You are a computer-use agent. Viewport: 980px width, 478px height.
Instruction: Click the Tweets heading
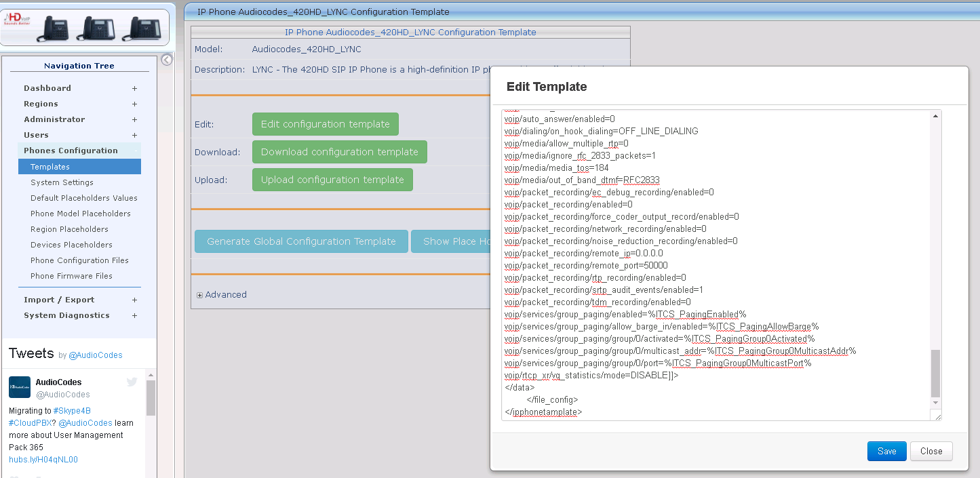pos(31,353)
